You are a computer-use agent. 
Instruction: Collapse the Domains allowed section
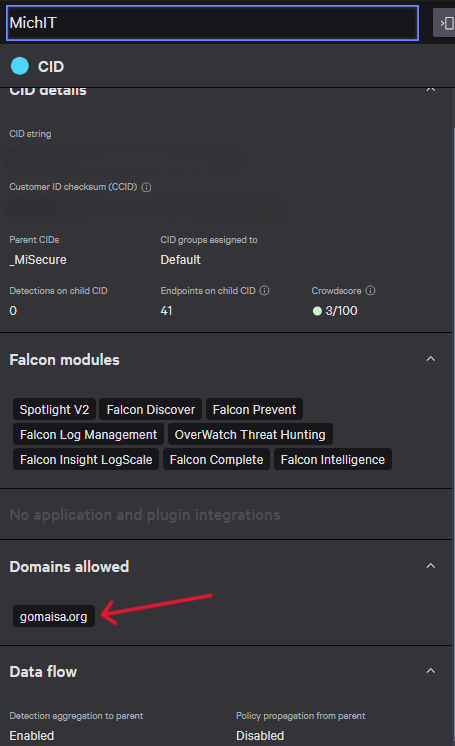coord(431,566)
